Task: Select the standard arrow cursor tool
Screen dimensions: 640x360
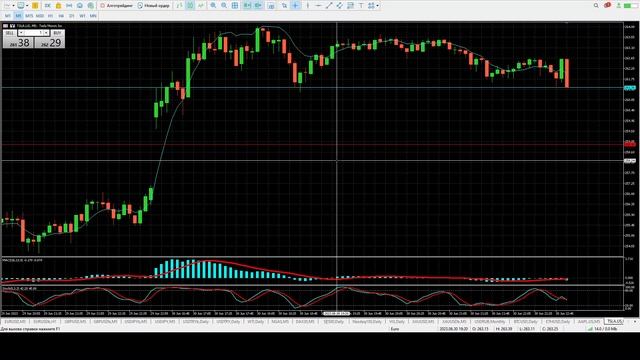Action: (284, 6)
